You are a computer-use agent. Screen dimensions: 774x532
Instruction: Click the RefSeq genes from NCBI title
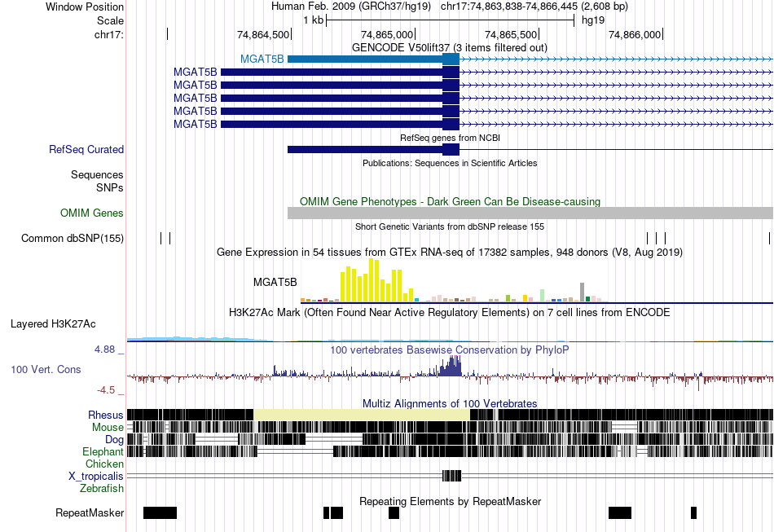click(450, 138)
